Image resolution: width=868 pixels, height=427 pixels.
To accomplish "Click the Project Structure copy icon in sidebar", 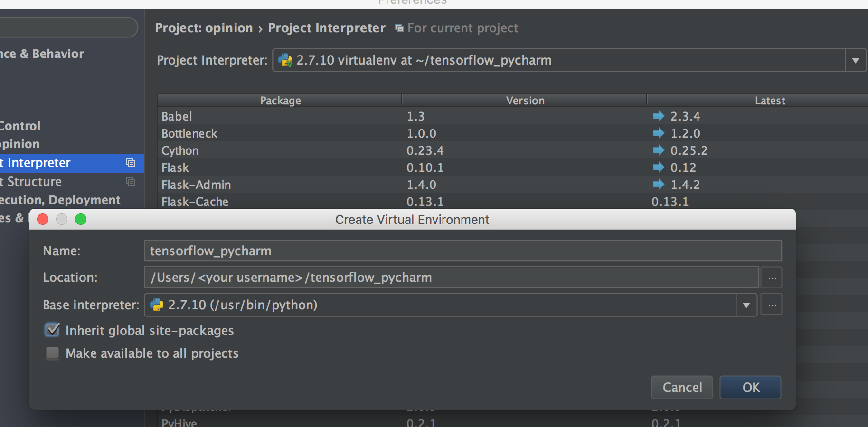I will (131, 182).
